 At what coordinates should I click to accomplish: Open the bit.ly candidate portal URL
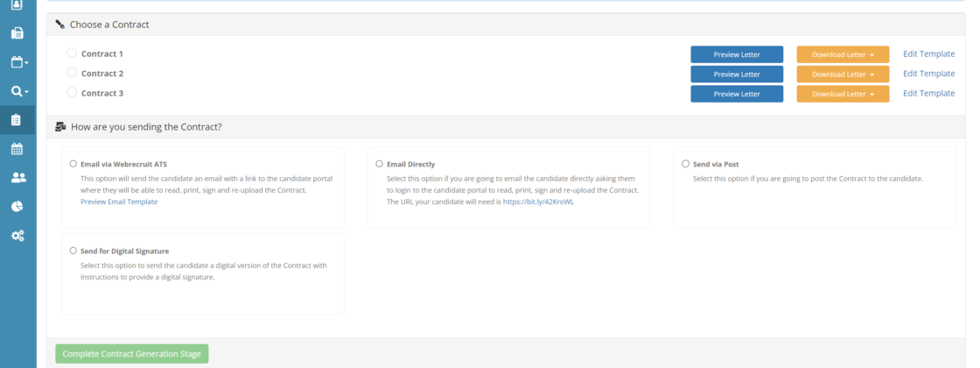tap(538, 202)
